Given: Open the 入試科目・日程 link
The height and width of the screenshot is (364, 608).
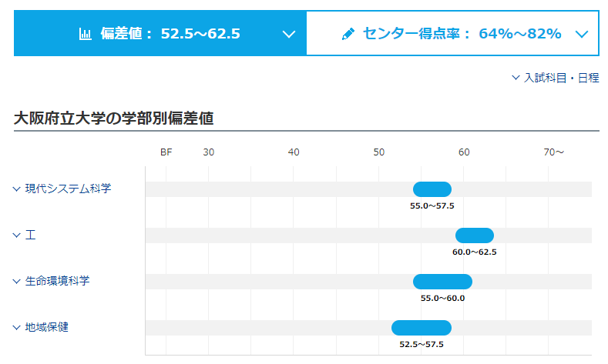Looking at the screenshot, I should (562, 78).
